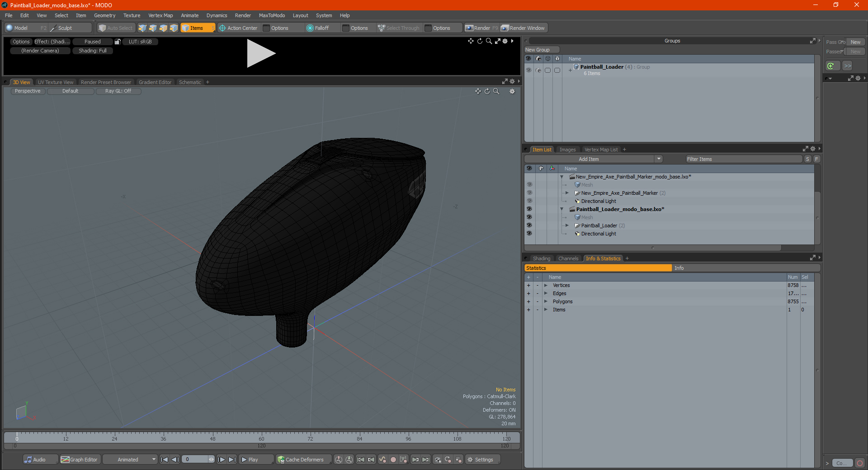Image resolution: width=868 pixels, height=470 pixels.
Task: Step to next frame in transport
Action: (222, 460)
